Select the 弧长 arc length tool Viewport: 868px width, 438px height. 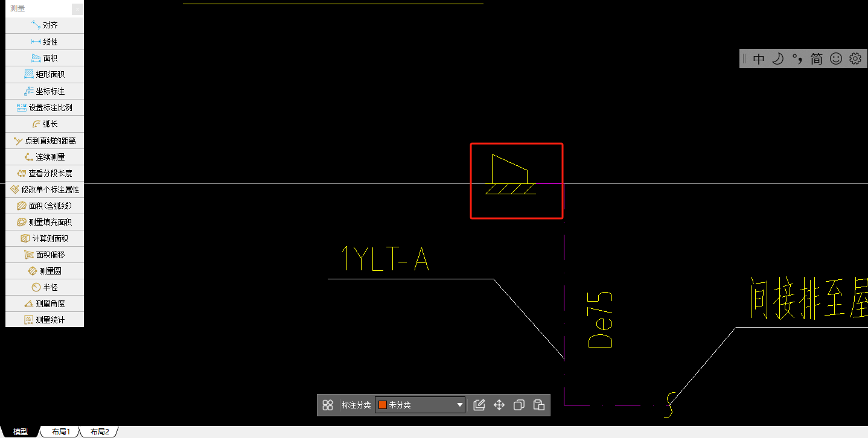click(45, 124)
